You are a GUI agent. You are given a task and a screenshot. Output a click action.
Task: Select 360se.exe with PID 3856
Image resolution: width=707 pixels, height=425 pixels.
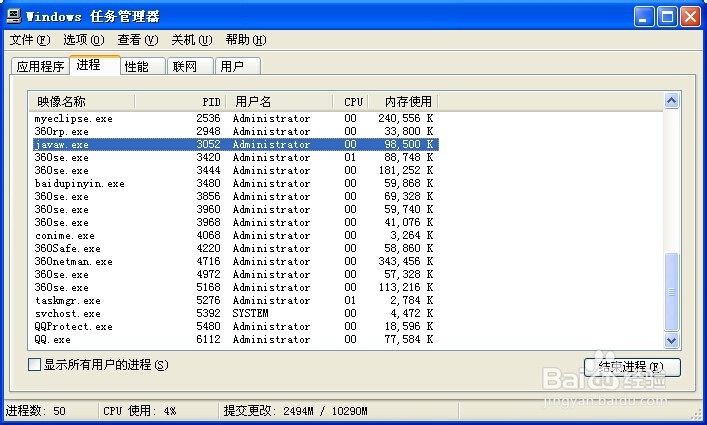[x=234, y=197]
